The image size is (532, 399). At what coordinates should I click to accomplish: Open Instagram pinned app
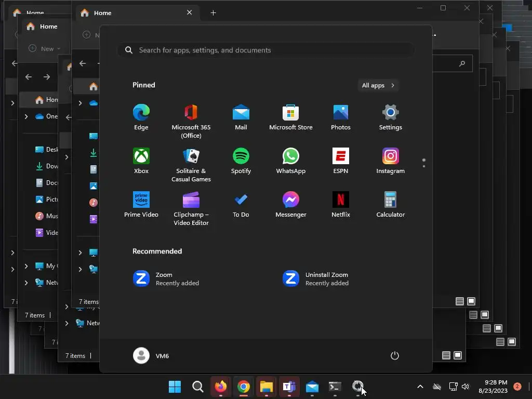coord(391,161)
